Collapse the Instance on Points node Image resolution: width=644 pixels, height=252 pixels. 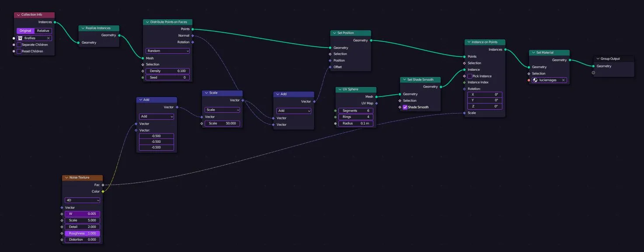(469, 42)
